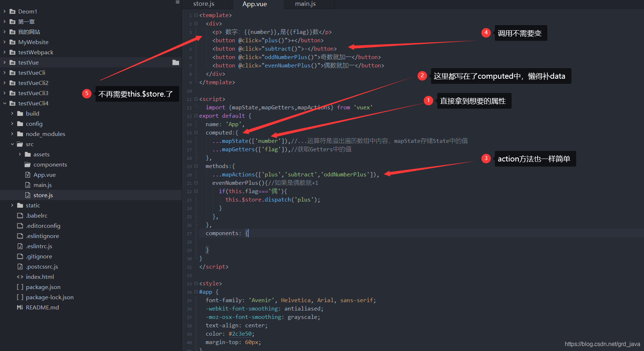Fold the computed block at line 15
This screenshot has width=644, height=351.
(196, 133)
